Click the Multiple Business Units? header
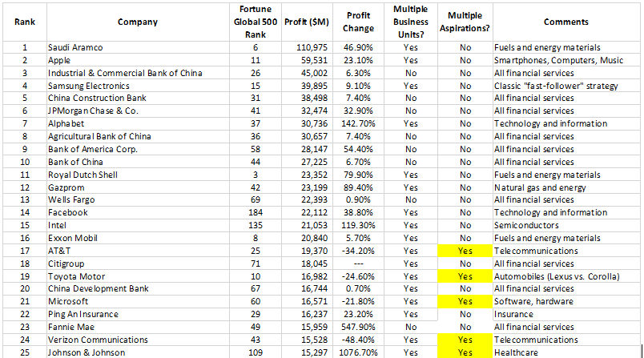 coord(411,22)
